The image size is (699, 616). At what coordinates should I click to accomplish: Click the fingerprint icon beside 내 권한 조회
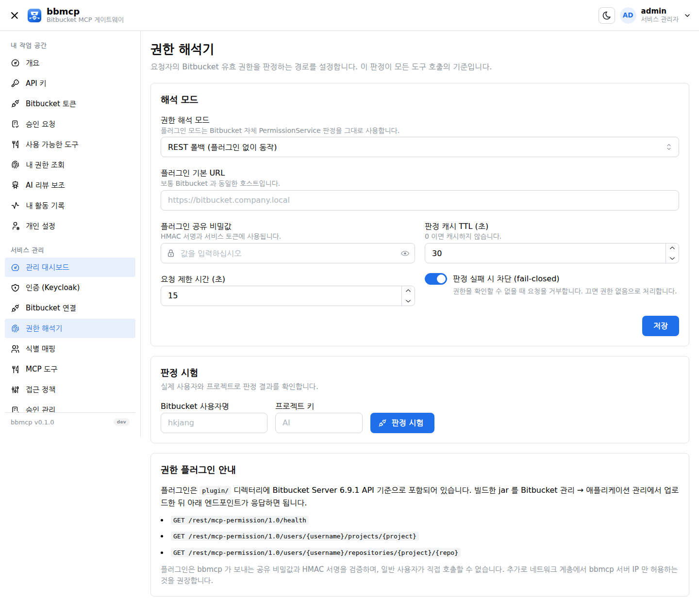(16, 165)
